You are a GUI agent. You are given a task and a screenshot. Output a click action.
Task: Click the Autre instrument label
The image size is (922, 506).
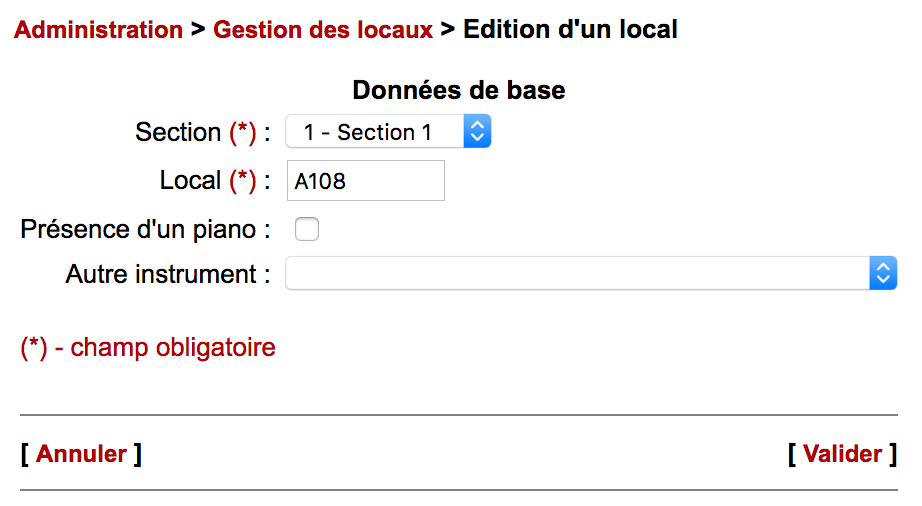167,274
